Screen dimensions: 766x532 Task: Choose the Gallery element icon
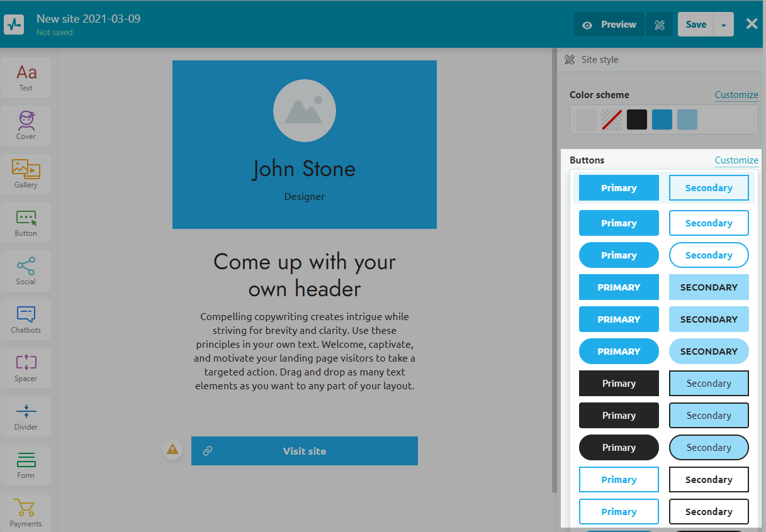click(26, 174)
